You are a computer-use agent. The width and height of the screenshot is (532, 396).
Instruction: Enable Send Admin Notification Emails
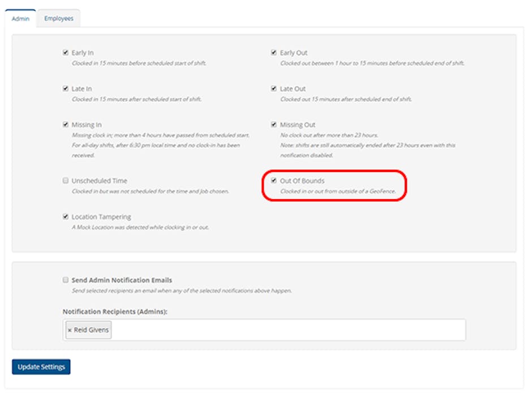tap(66, 279)
